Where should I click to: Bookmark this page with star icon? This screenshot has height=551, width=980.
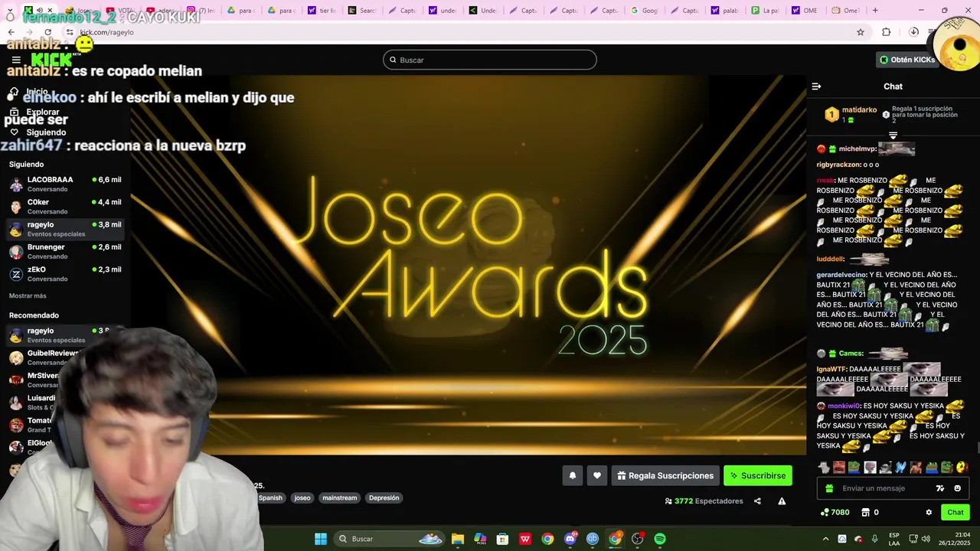(861, 32)
